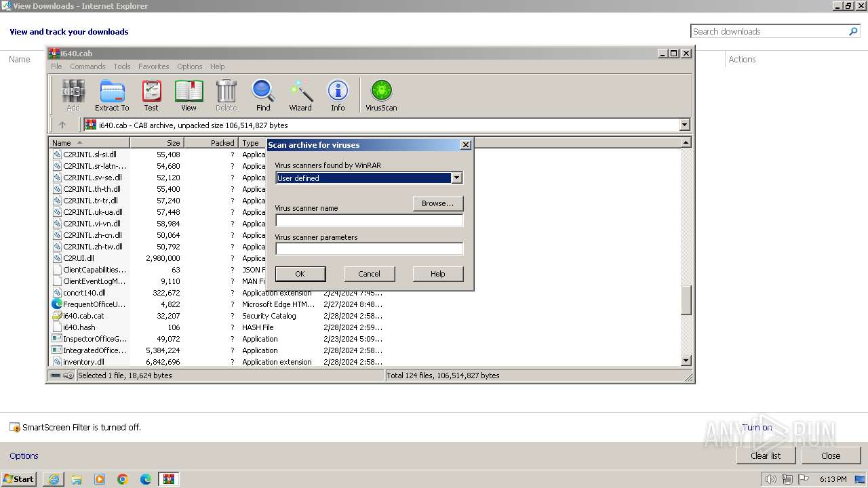Open the Tools menu

click(x=122, y=66)
